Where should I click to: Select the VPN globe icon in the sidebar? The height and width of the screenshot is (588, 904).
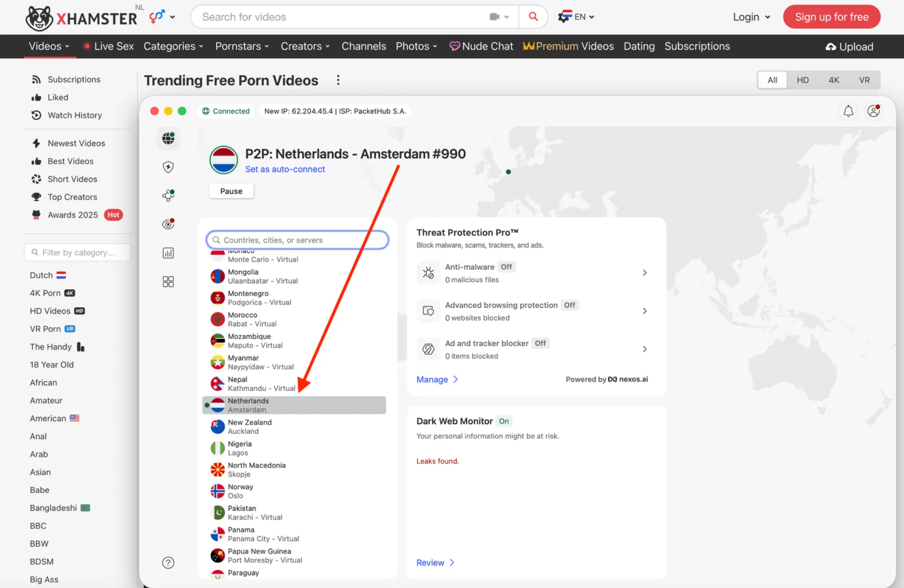coord(168,138)
